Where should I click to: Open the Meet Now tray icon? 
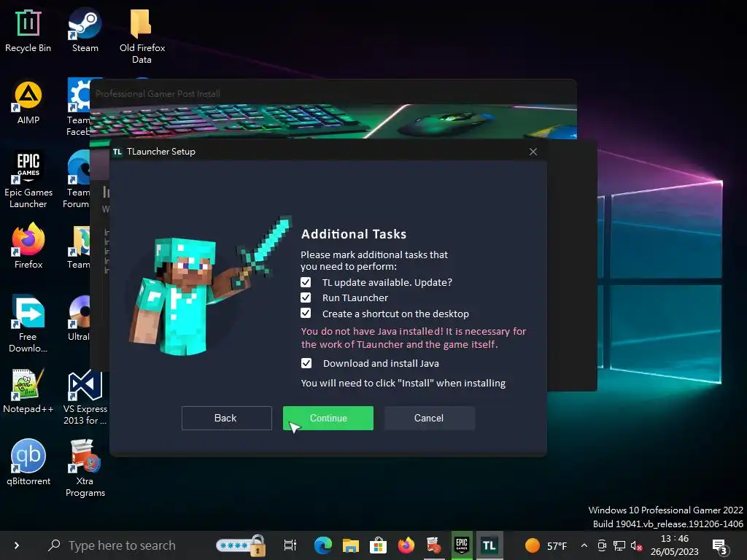pyautogui.click(x=602, y=545)
